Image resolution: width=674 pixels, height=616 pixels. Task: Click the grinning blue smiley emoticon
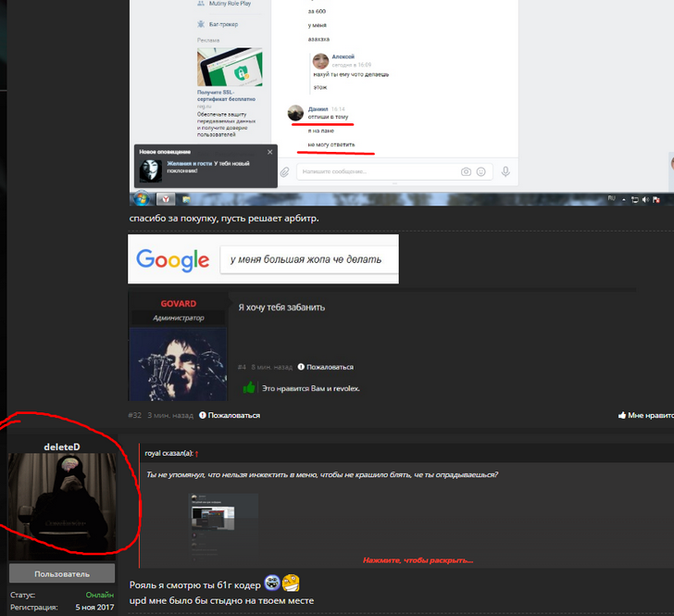271,583
